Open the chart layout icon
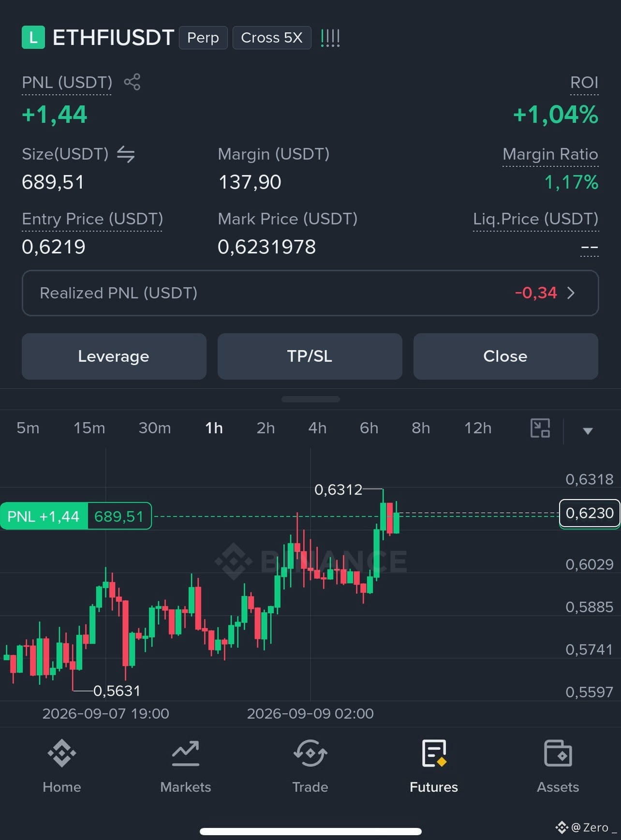The image size is (621, 840). click(540, 428)
